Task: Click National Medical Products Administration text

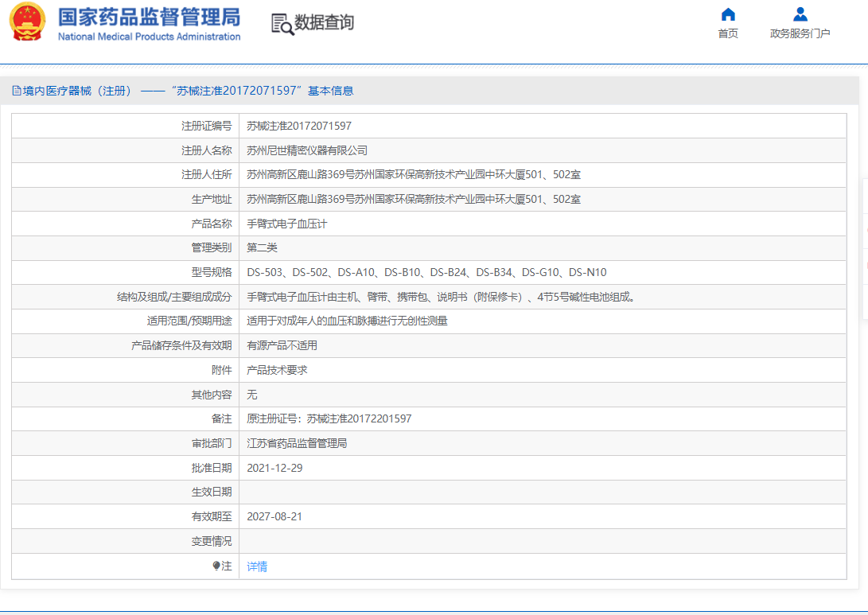Action: [x=150, y=37]
